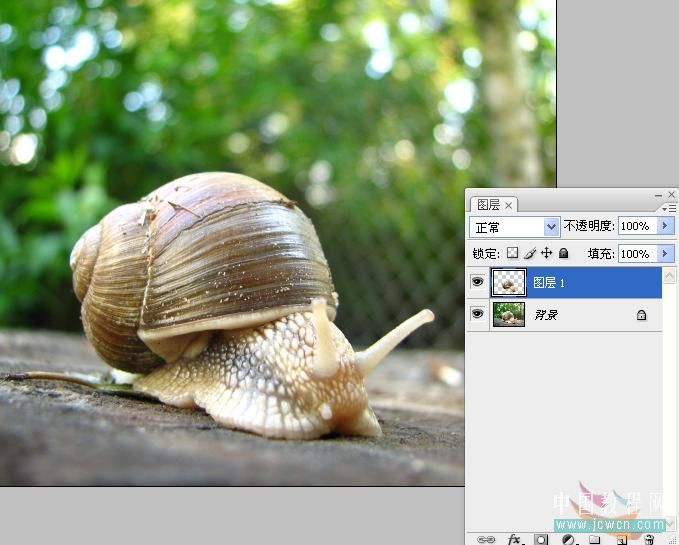The width and height of the screenshot is (679, 545).
Task: Toggle visibility of the 背景 layer
Action: click(478, 315)
